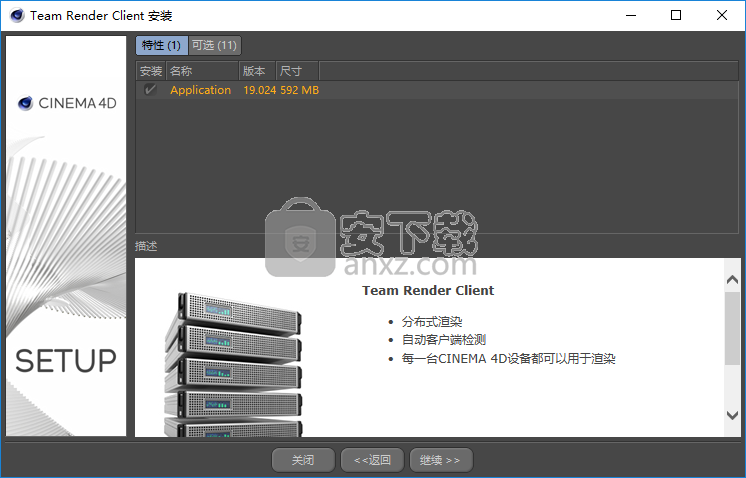This screenshot has height=478, width=746.
Task: Proceed with the 继续>> button
Action: click(x=441, y=460)
